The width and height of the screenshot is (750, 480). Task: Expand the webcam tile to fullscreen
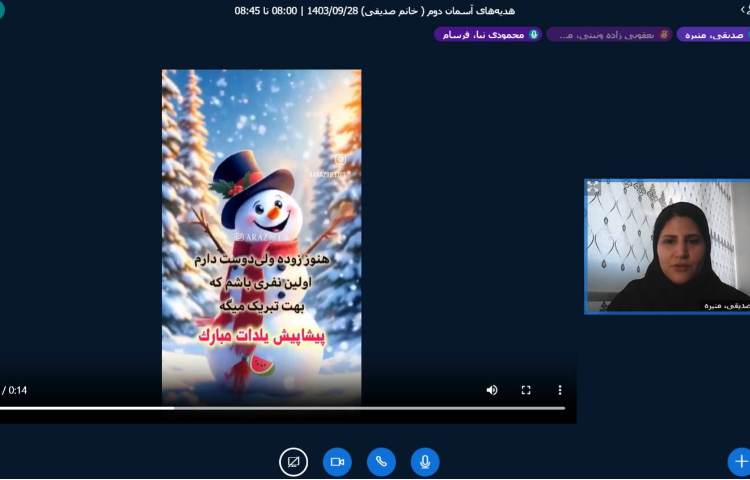pyautogui.click(x=594, y=187)
